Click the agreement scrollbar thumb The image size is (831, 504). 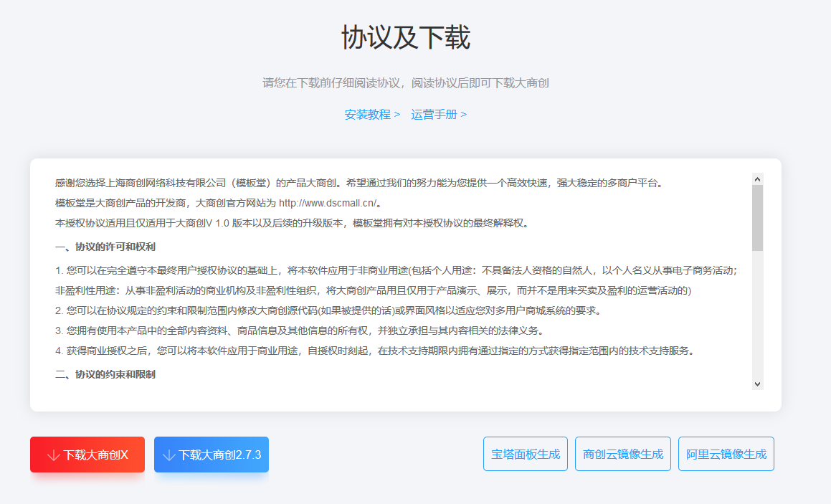757,218
